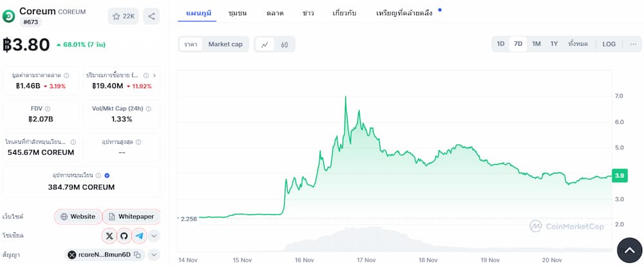Open the Website link
Image resolution: width=644 pixels, height=266 pixels.
coord(78,216)
